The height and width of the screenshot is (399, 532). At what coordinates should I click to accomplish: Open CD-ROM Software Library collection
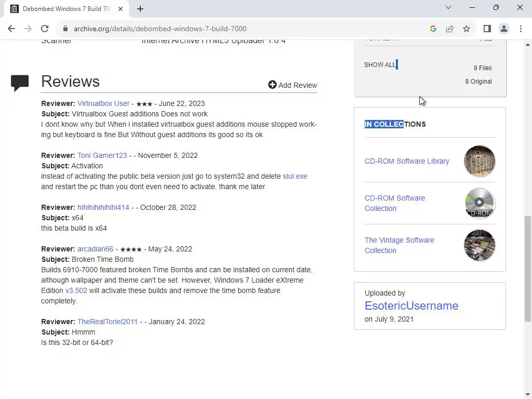click(x=407, y=161)
